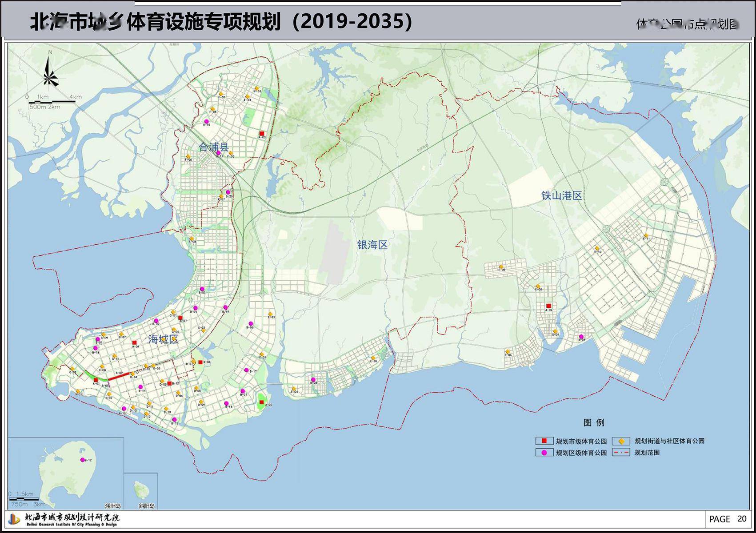Image resolution: width=756 pixels, height=533 pixels.
Task: Click the 铁山港区 district label
Action: click(561, 196)
